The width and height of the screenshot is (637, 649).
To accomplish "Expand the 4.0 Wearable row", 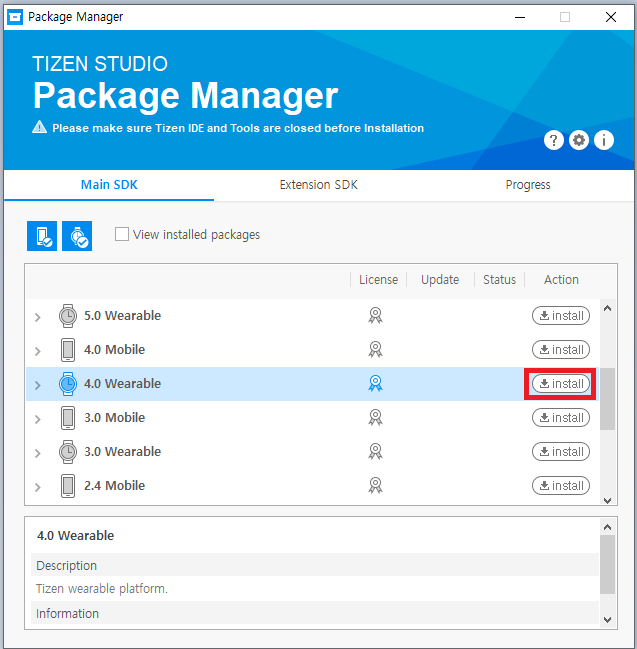I will 38,385.
